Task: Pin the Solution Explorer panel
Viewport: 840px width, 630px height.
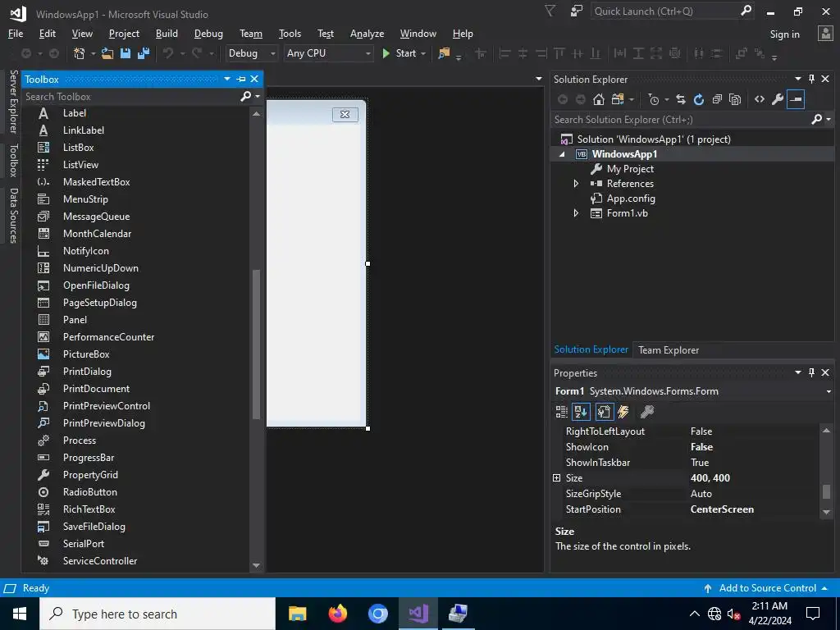Action: [x=811, y=79]
